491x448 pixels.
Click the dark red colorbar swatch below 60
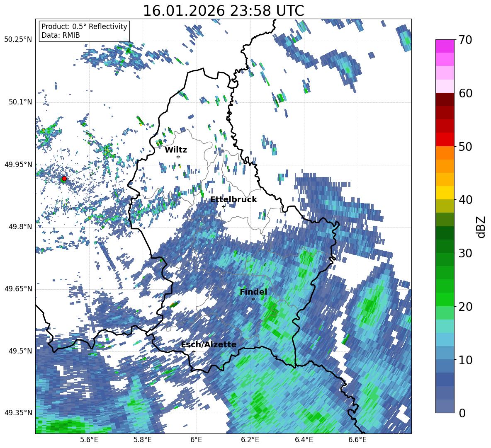point(445,100)
